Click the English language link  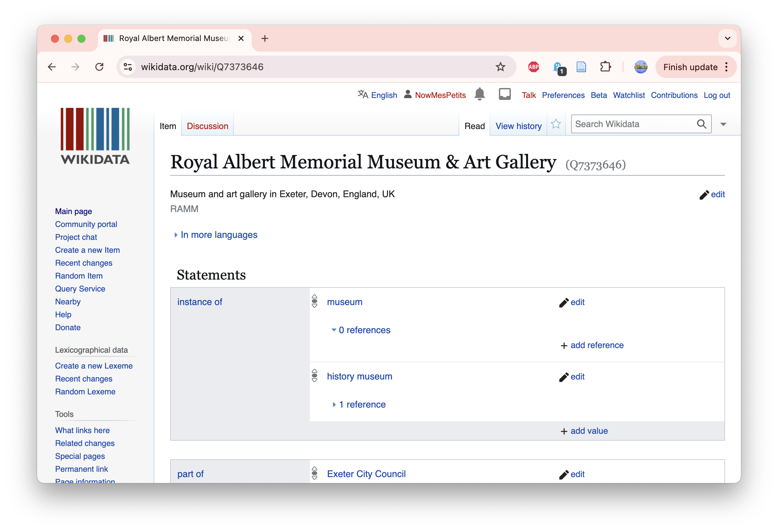tap(384, 95)
